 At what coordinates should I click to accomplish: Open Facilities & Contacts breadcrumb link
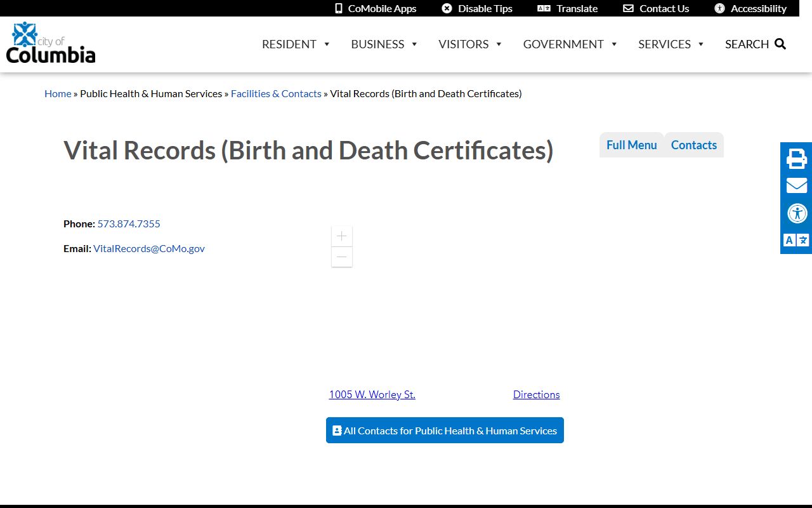276,93
